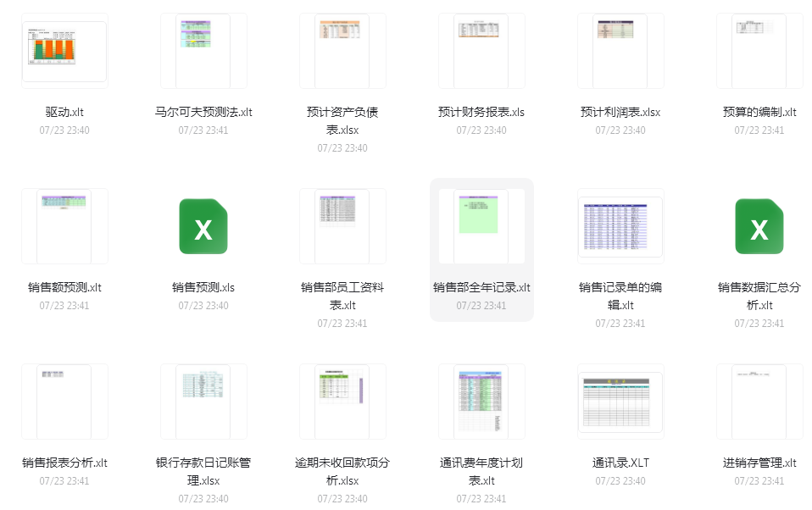
Task: Click the Excel icon for 销售数据汇总分析.xlt
Action: tap(759, 226)
